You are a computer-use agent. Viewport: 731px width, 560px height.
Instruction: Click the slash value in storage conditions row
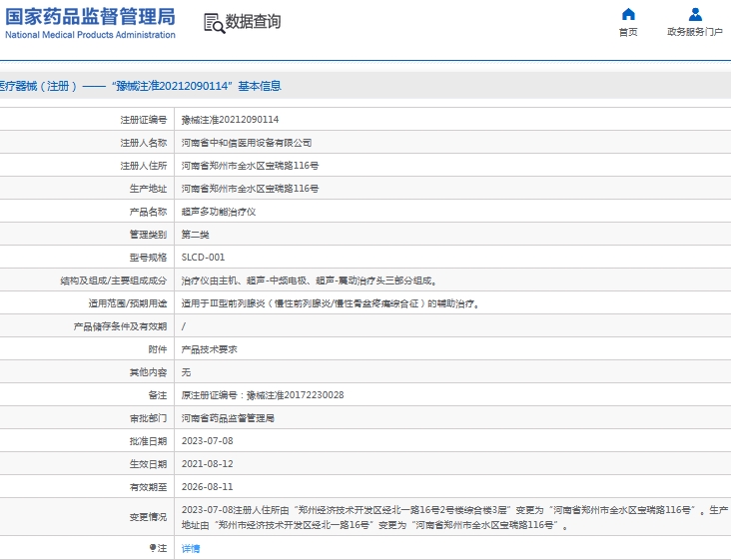(x=183, y=326)
